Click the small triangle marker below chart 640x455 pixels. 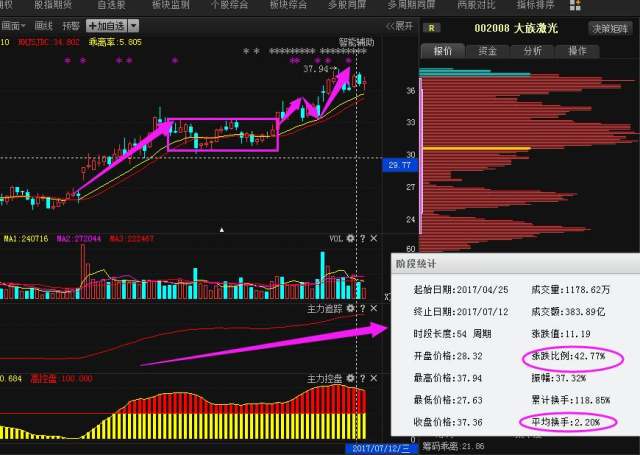tap(222, 230)
